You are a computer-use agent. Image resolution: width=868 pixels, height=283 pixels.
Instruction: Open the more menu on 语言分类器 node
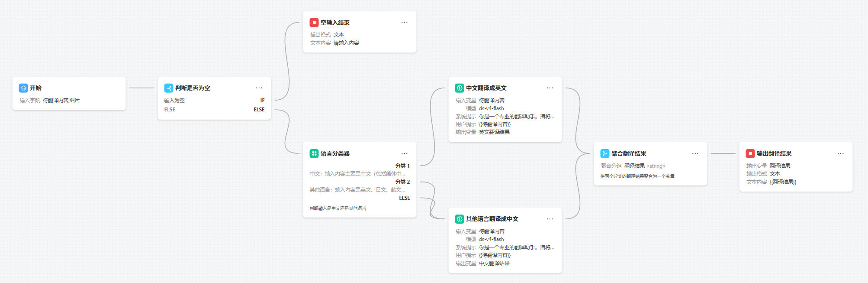[404, 153]
